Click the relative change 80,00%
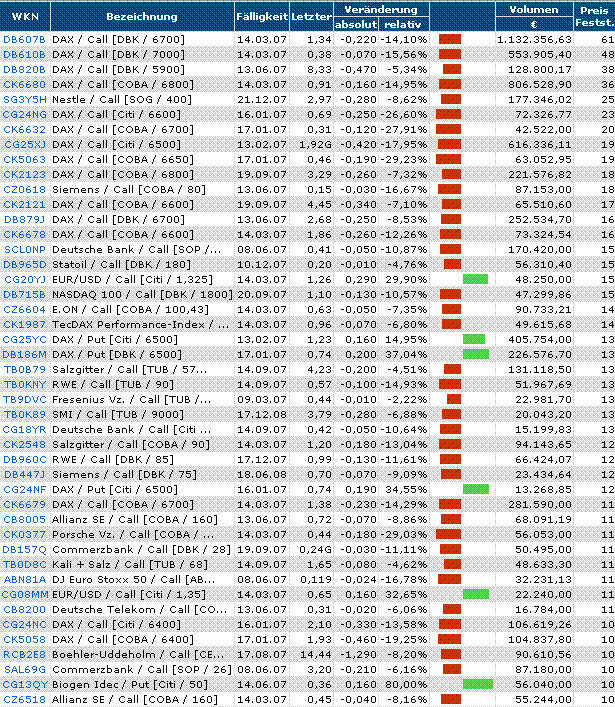 (x=406, y=684)
